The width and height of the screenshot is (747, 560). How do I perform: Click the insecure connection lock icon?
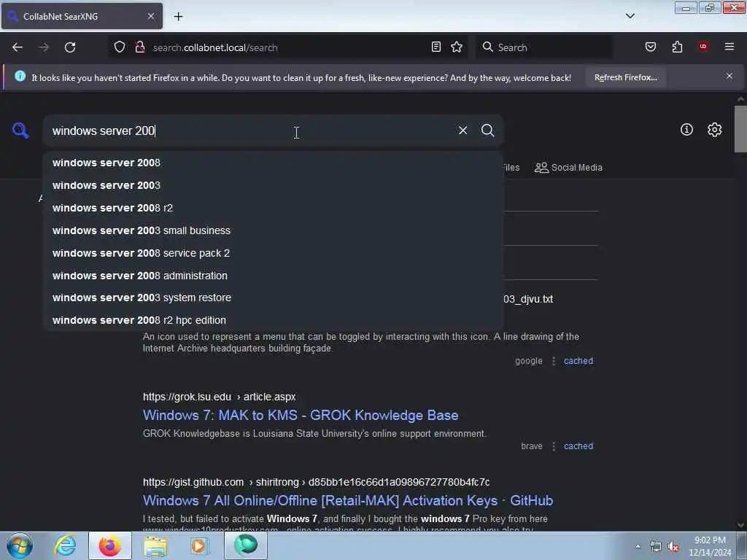[139, 47]
